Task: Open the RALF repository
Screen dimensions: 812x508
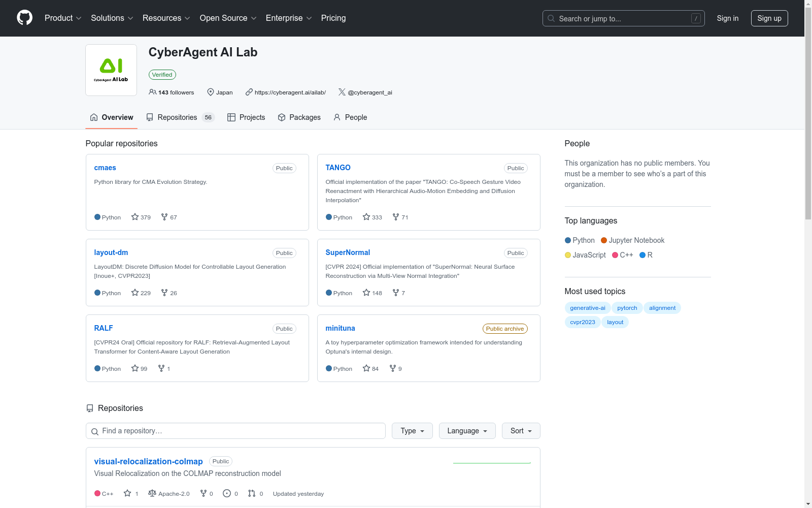Action: pyautogui.click(x=104, y=328)
